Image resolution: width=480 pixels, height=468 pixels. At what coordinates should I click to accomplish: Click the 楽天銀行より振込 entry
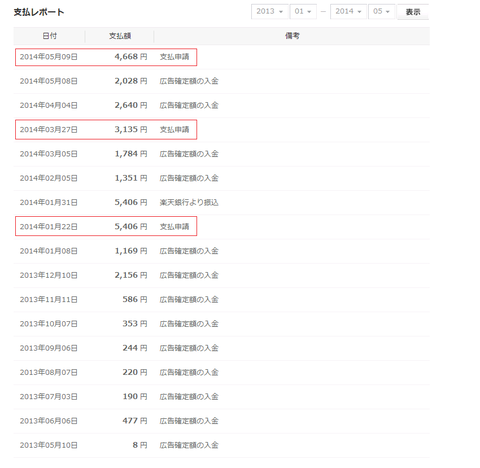click(x=189, y=202)
